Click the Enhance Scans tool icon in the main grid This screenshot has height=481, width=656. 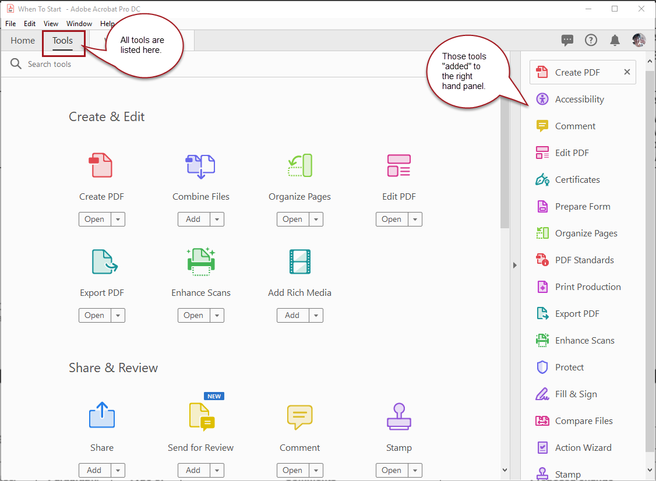[201, 262]
